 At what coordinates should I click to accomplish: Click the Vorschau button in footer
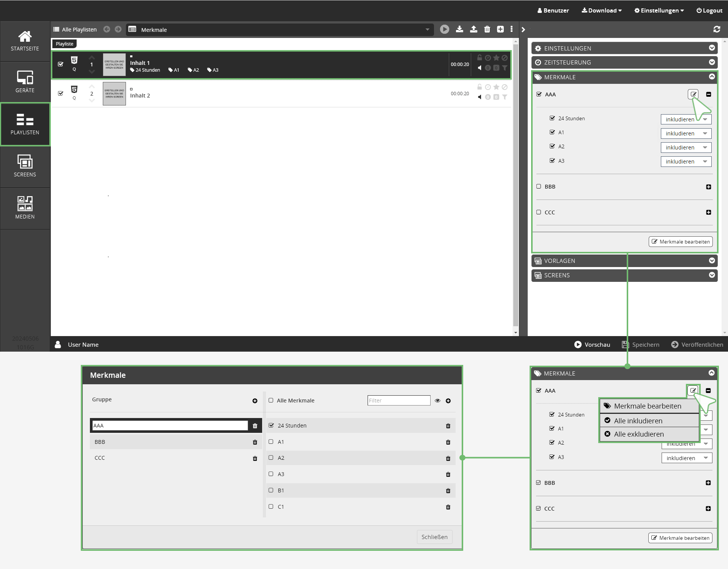pyautogui.click(x=592, y=344)
